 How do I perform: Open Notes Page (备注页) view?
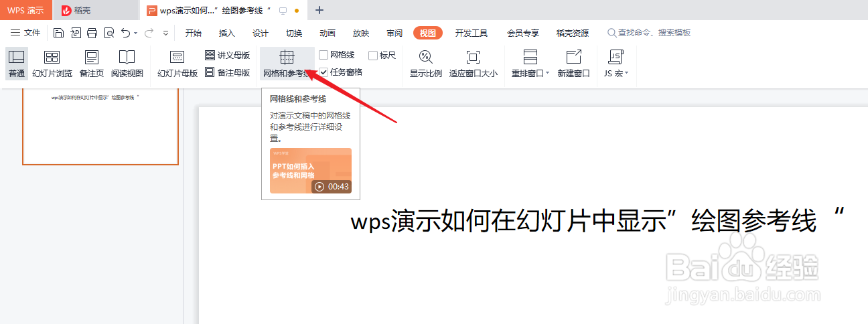[92, 64]
